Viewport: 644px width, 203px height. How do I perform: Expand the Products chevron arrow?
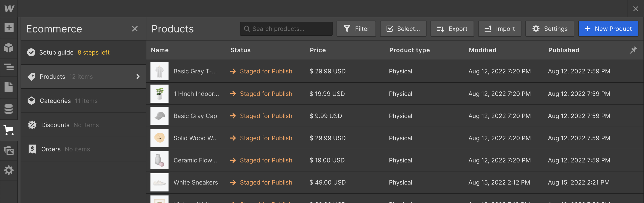pos(138,76)
